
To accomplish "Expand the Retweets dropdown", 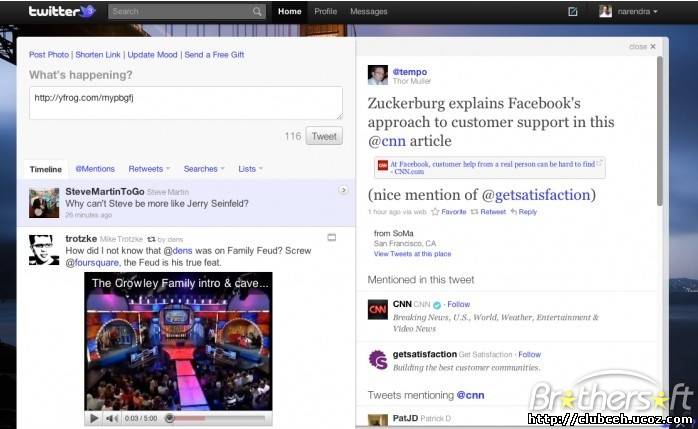I will (x=149, y=169).
